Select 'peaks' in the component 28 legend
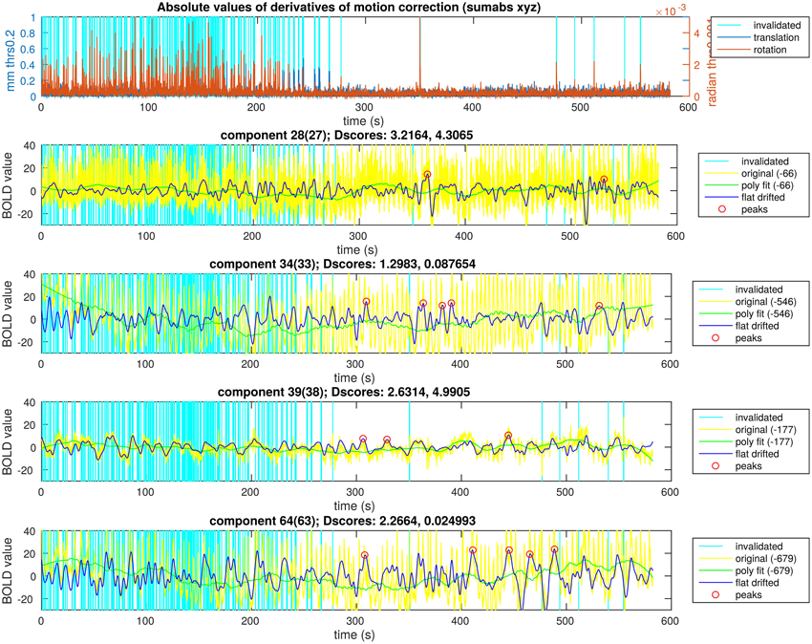Viewport: 812px width, 644px height. pos(755,210)
